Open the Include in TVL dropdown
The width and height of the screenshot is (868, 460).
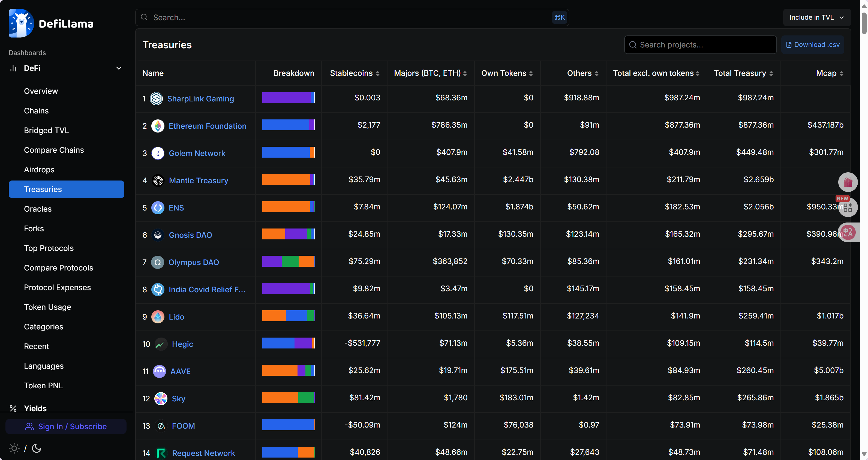(x=816, y=17)
